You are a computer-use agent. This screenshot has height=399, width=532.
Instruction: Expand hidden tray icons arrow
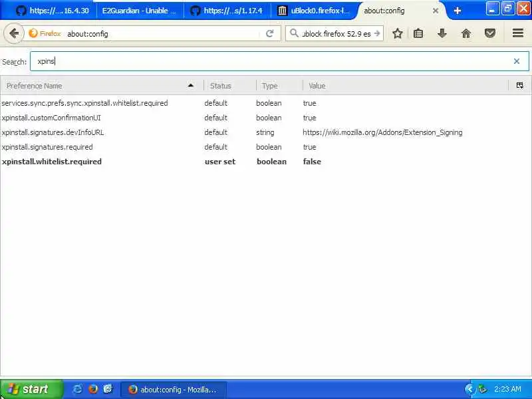click(x=469, y=389)
